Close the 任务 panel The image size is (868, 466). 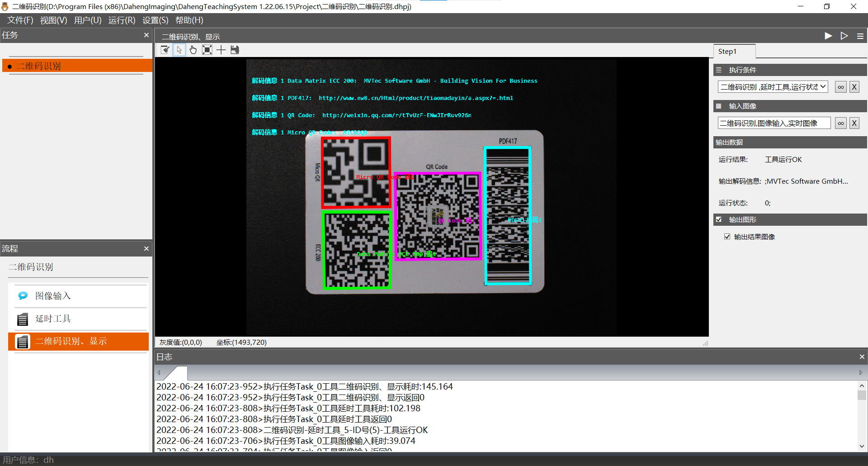point(146,35)
